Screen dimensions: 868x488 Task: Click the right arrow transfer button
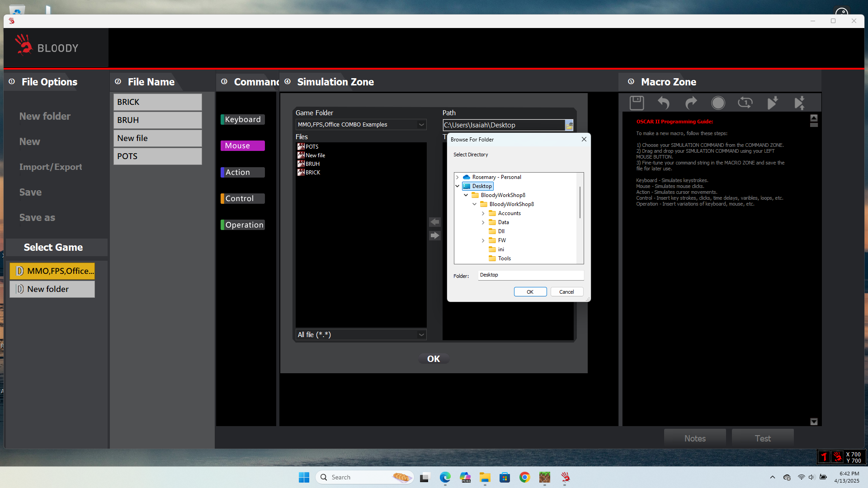tap(434, 235)
